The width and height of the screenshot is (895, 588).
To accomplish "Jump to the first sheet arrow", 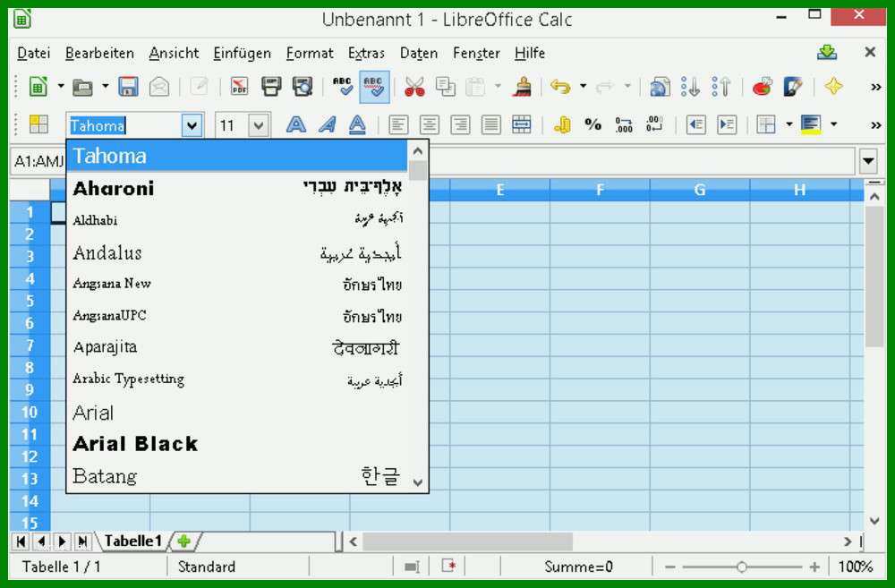I will coord(21,541).
